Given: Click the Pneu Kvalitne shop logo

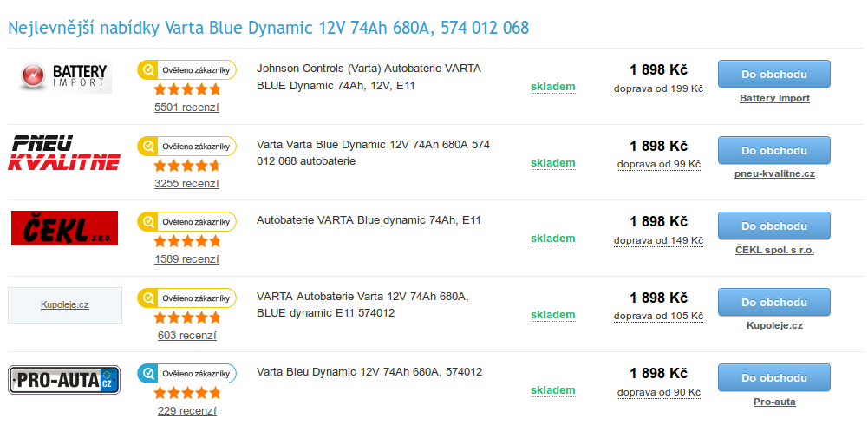Looking at the screenshot, I should point(65,153).
